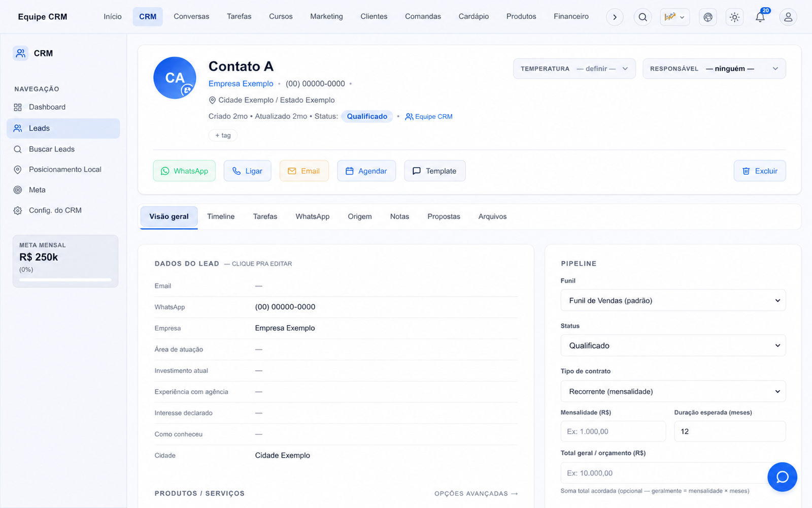Screen dimensions: 812x508
Task: Switch to the WhatsApp lead tab
Action: tap(313, 217)
